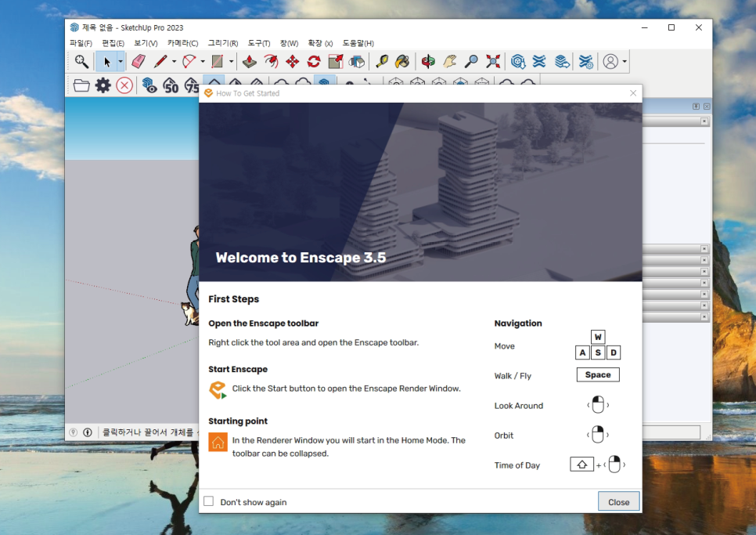Open the 3D Warehouse icon
756x535 pixels.
point(518,61)
